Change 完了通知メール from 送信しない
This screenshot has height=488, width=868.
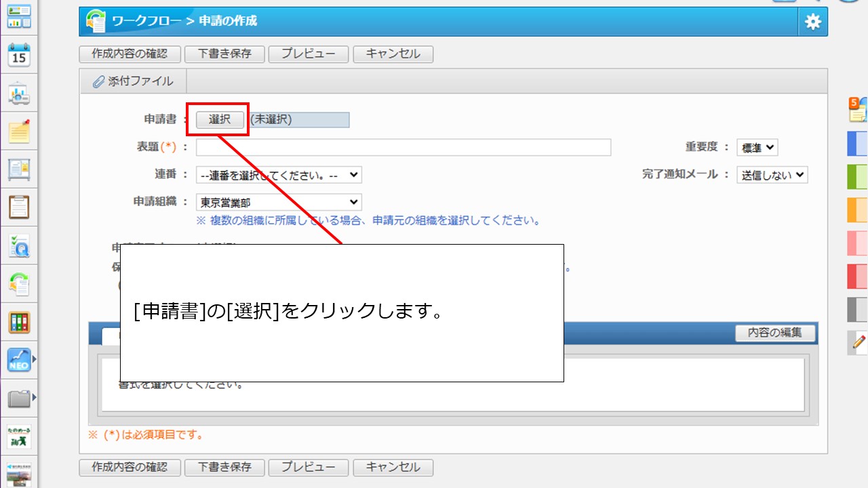[772, 174]
